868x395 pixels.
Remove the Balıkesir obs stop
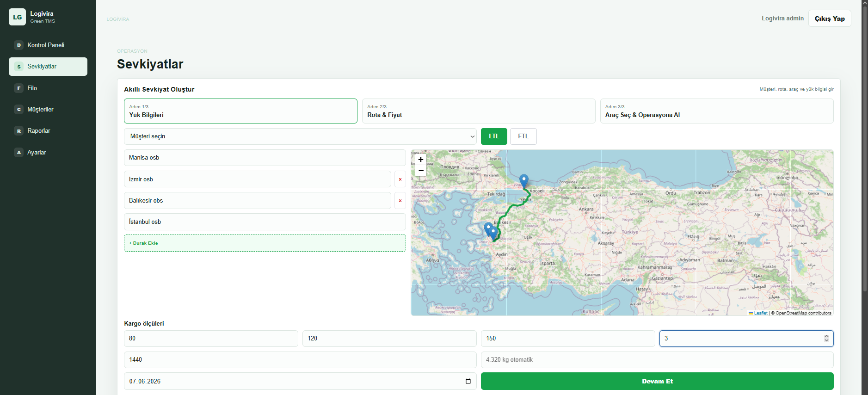point(400,201)
